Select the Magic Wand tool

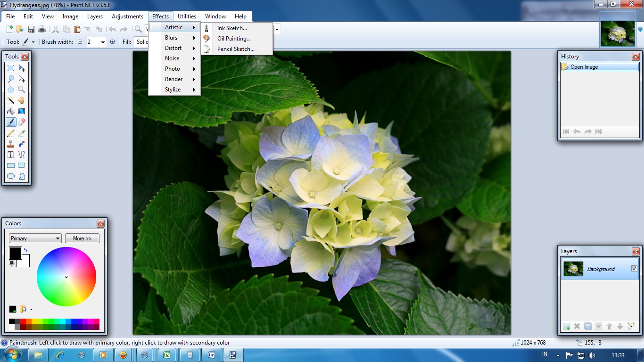coord(10,100)
